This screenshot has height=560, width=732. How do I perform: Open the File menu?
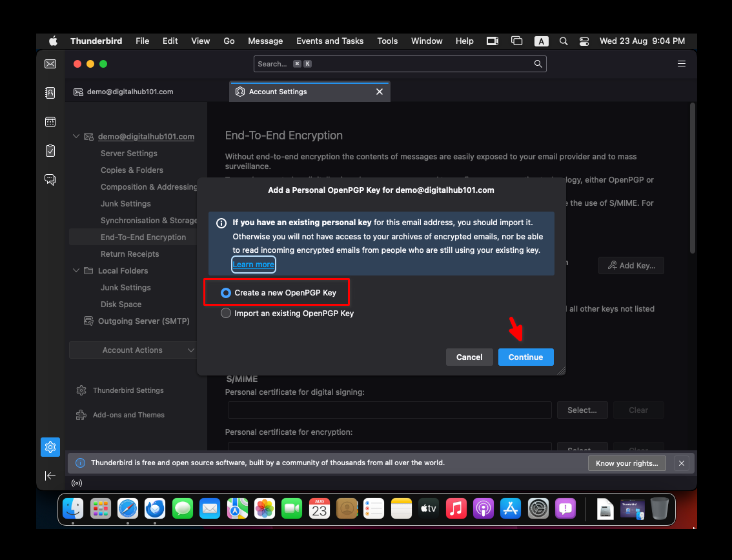click(143, 41)
